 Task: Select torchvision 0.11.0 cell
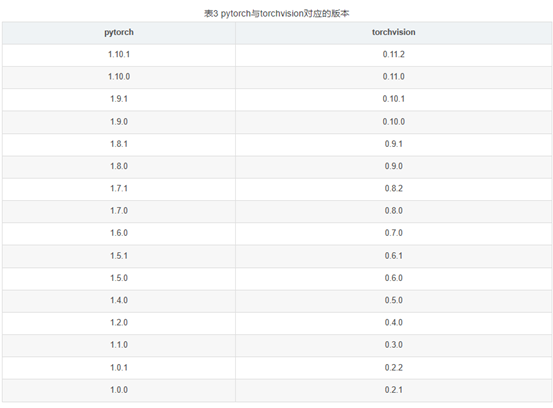(393, 77)
